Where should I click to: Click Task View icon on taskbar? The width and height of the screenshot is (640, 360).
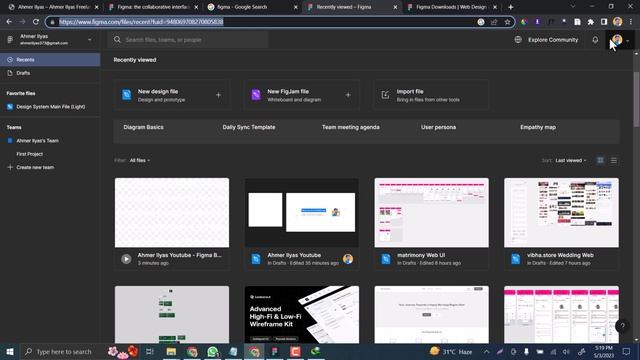(150, 351)
